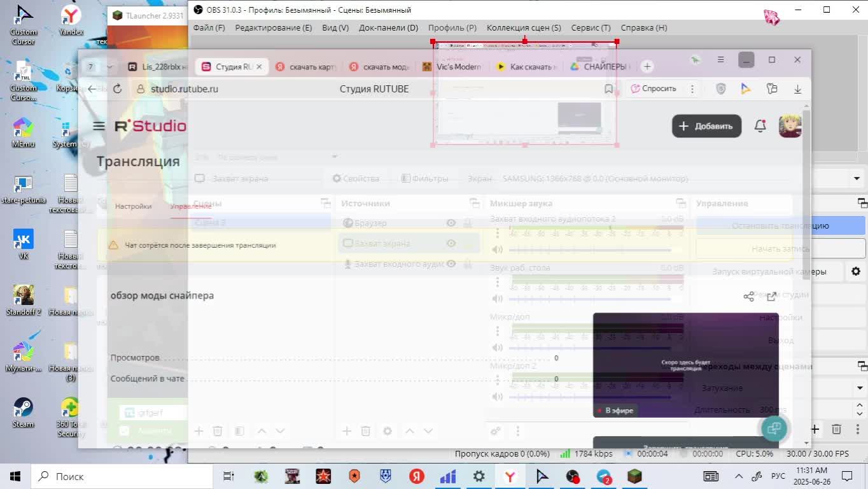Click the browser tab counter showing 7

point(91,66)
